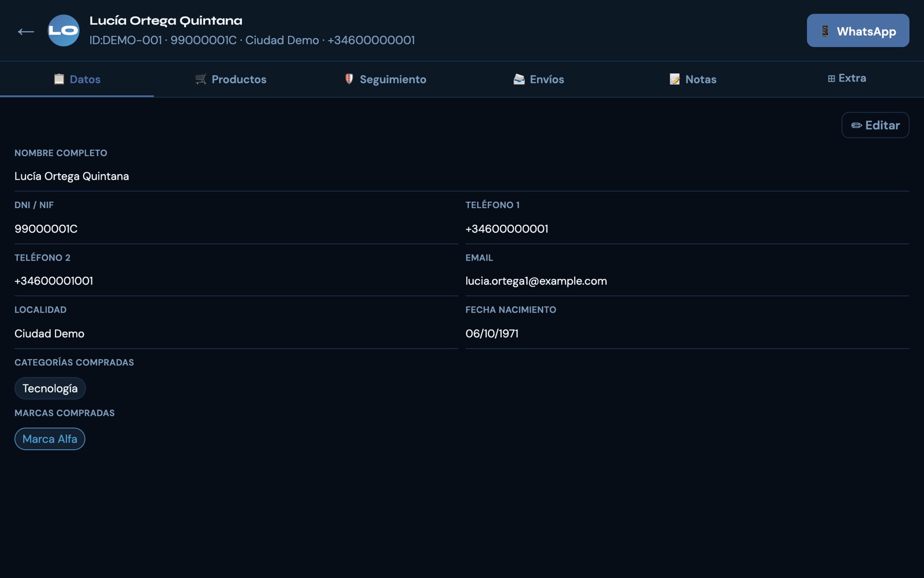Select the Datos tab
This screenshot has width=924, height=578.
pos(77,79)
